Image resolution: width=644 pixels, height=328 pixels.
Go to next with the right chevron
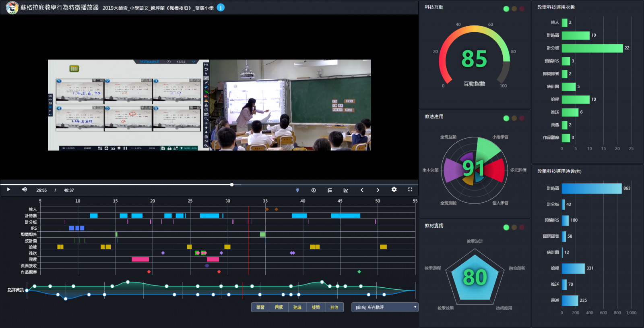tap(378, 190)
